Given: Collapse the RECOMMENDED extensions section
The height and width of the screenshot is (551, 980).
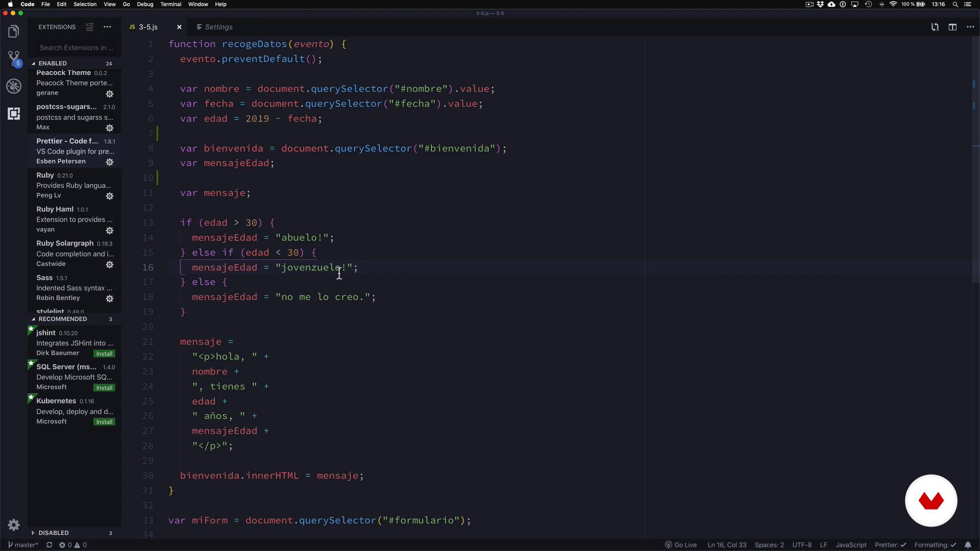Looking at the screenshot, I should (x=74, y=319).
